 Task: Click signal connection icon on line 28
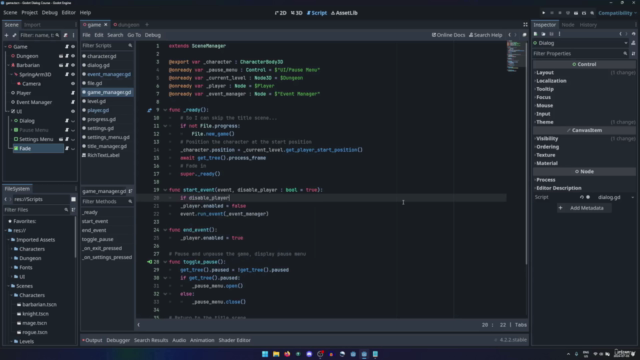pos(149,262)
